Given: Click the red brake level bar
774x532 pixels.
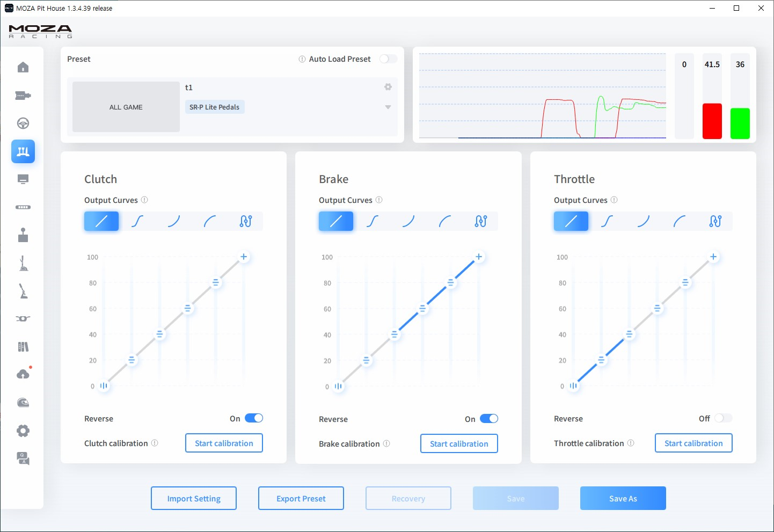Looking at the screenshot, I should click(712, 121).
